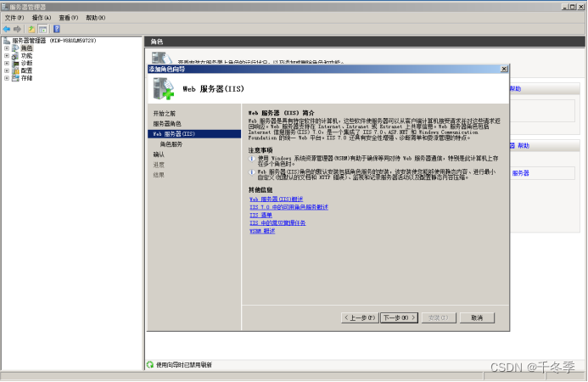Go to the 开始之前 wizard step
The image size is (588, 382).
coord(165,113)
